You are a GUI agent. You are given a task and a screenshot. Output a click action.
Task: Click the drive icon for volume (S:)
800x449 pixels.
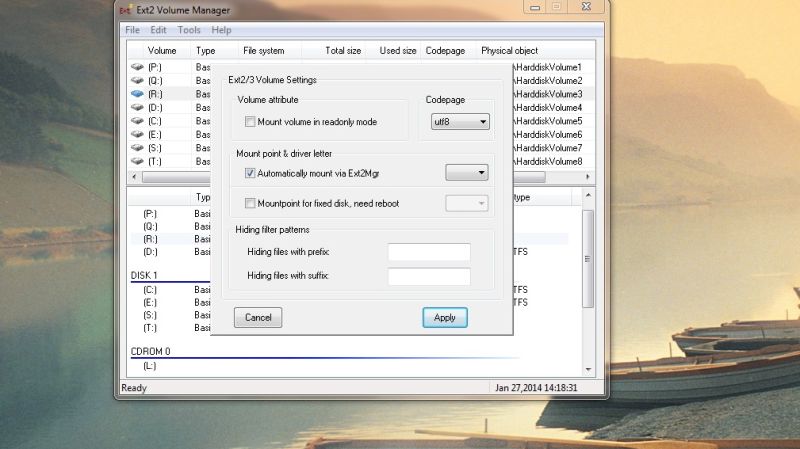click(x=137, y=148)
